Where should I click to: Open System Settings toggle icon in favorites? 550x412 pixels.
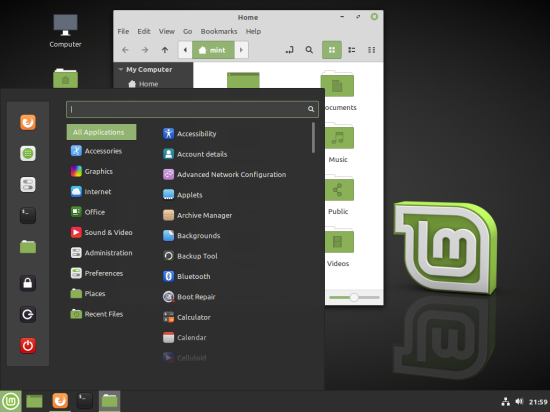[x=28, y=184]
